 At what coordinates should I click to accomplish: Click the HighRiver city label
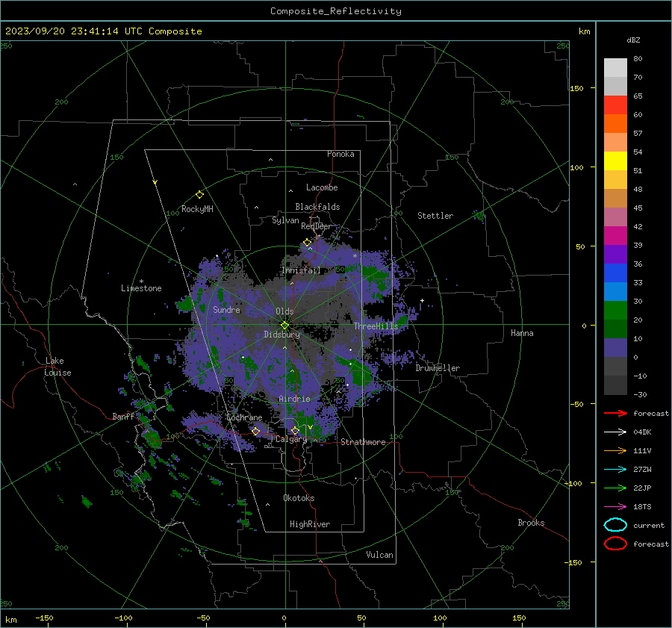[x=310, y=524]
